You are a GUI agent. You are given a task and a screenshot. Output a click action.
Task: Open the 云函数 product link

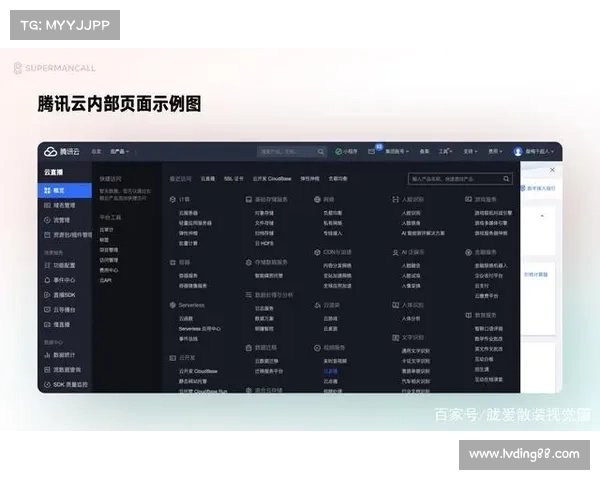click(186, 318)
